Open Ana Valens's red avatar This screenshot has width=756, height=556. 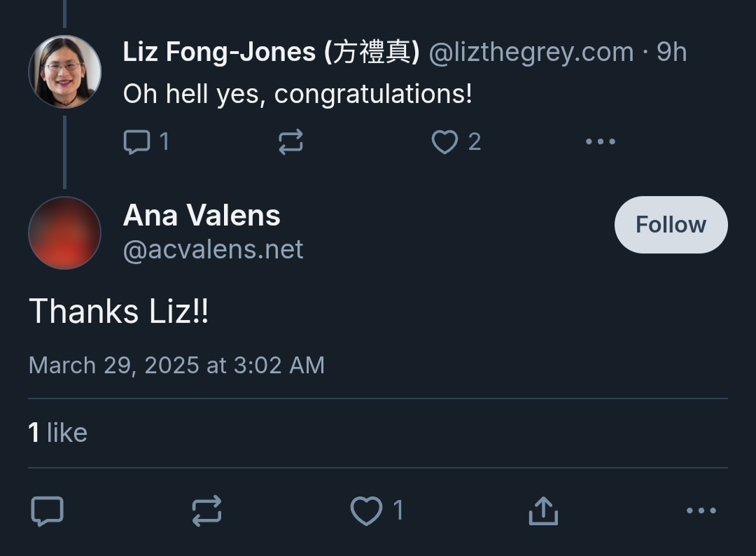pyautogui.click(x=64, y=232)
